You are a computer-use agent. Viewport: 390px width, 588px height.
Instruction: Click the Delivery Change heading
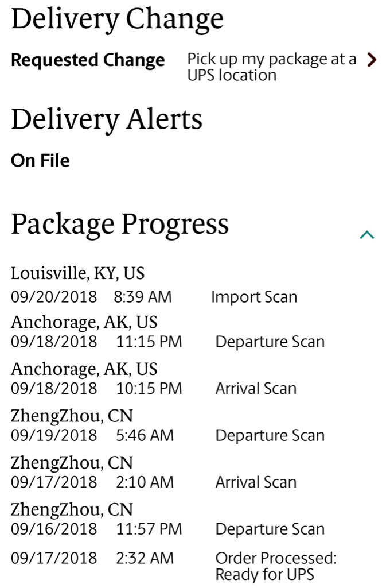point(117,20)
